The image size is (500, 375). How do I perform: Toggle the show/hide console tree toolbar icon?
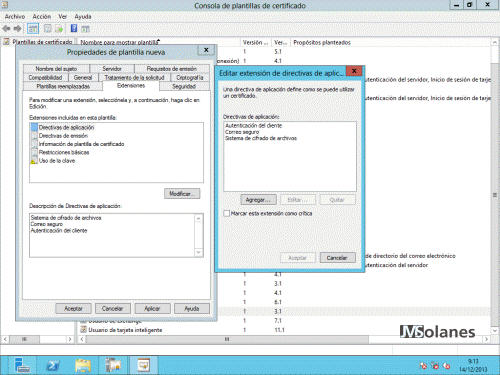point(33,29)
